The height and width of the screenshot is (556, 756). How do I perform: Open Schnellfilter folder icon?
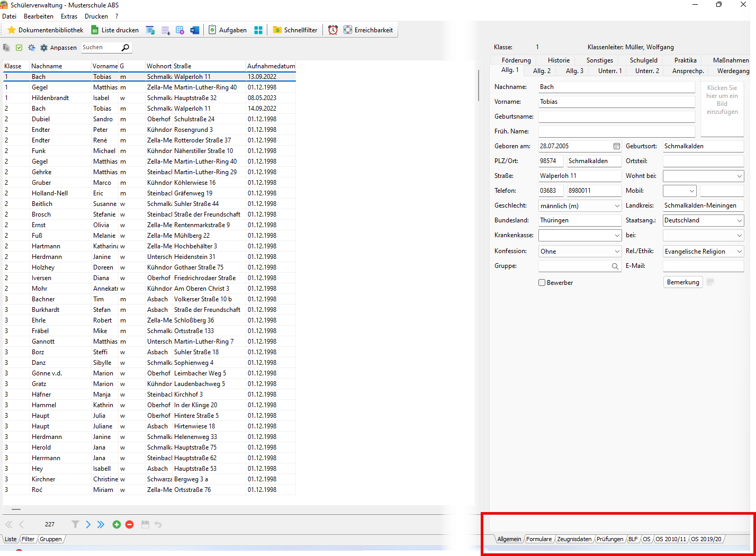(277, 30)
